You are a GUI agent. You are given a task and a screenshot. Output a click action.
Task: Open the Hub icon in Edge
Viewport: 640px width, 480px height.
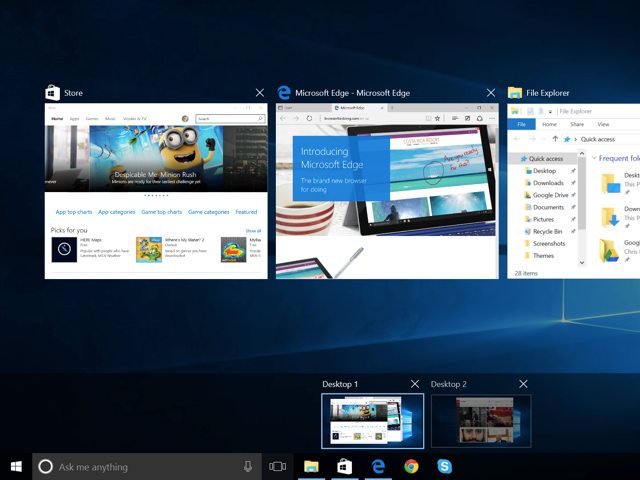pos(454,118)
